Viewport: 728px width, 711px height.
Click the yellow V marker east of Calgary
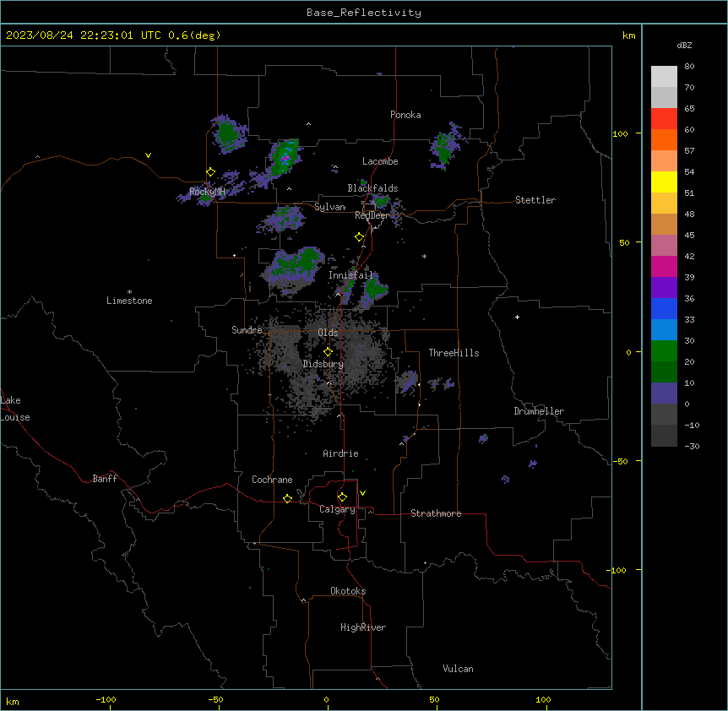click(x=362, y=493)
